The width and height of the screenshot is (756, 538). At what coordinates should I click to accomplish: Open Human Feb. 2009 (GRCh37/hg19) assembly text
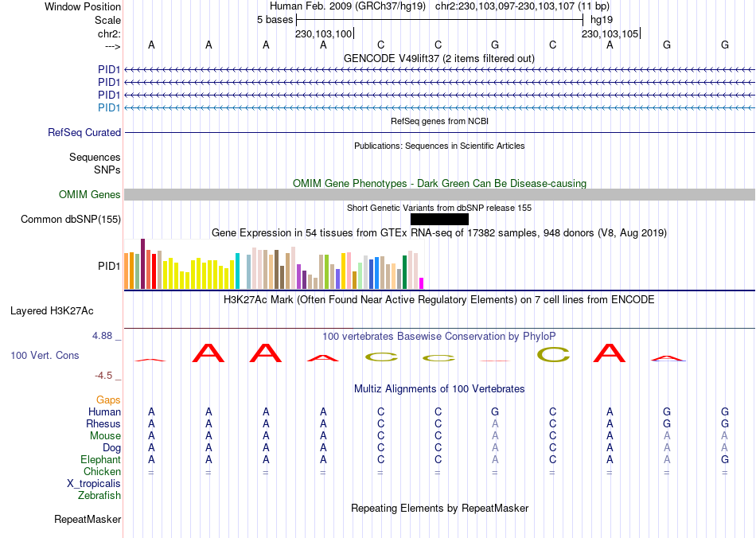pos(348,6)
